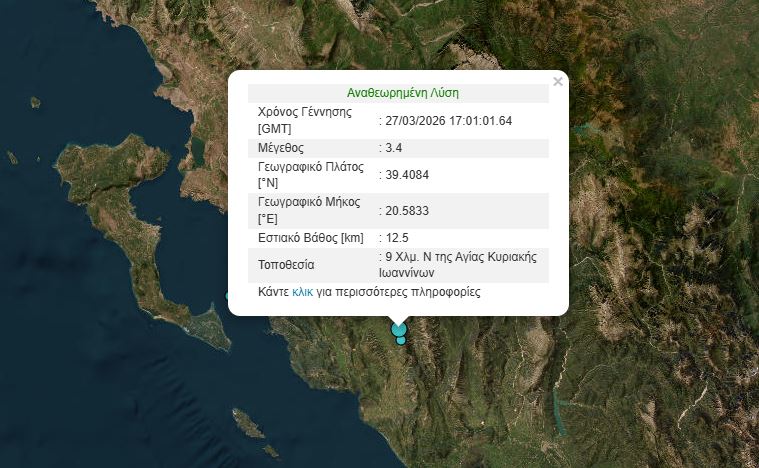The image size is (759, 468).
Task: Click the magnitude value 3.4
Action: point(395,148)
